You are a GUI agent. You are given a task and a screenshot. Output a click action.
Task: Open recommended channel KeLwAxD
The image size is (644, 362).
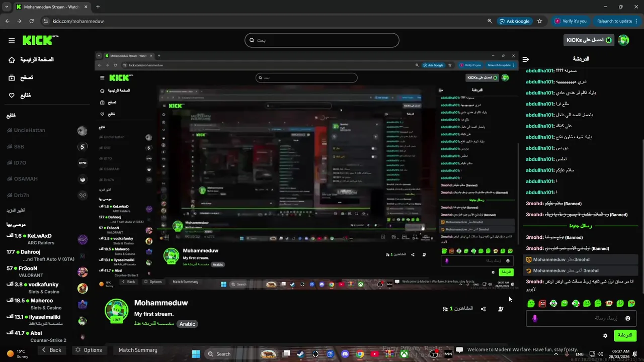46,239
